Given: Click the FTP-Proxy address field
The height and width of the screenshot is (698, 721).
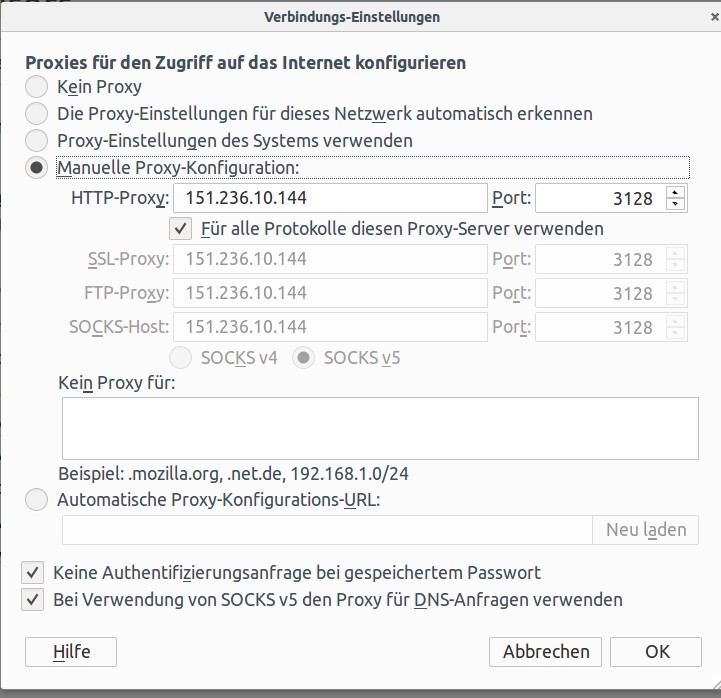Looking at the screenshot, I should 330,293.
